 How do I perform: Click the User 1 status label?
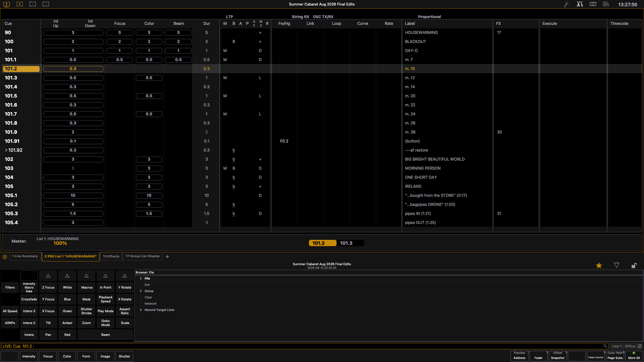click(x=617, y=346)
